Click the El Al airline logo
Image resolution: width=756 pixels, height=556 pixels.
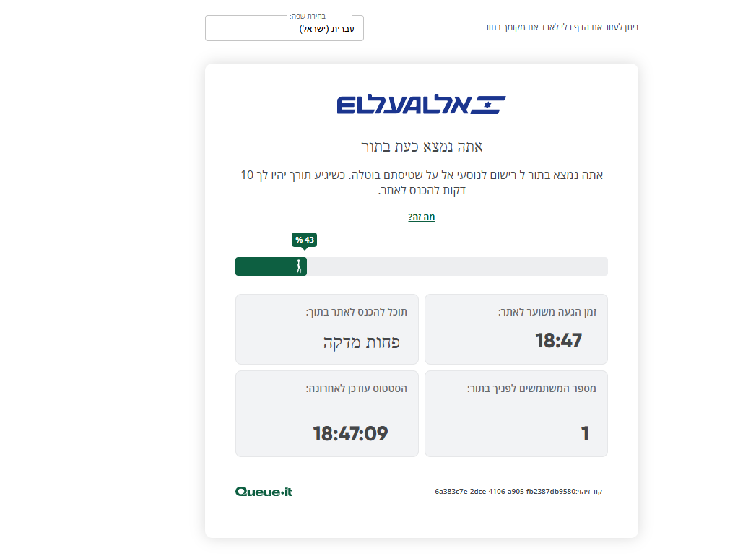(421, 104)
